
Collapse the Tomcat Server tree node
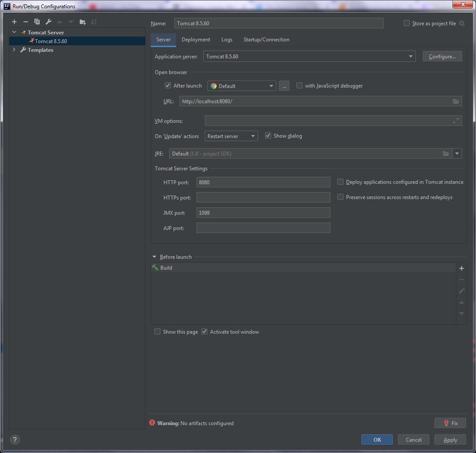pos(14,32)
